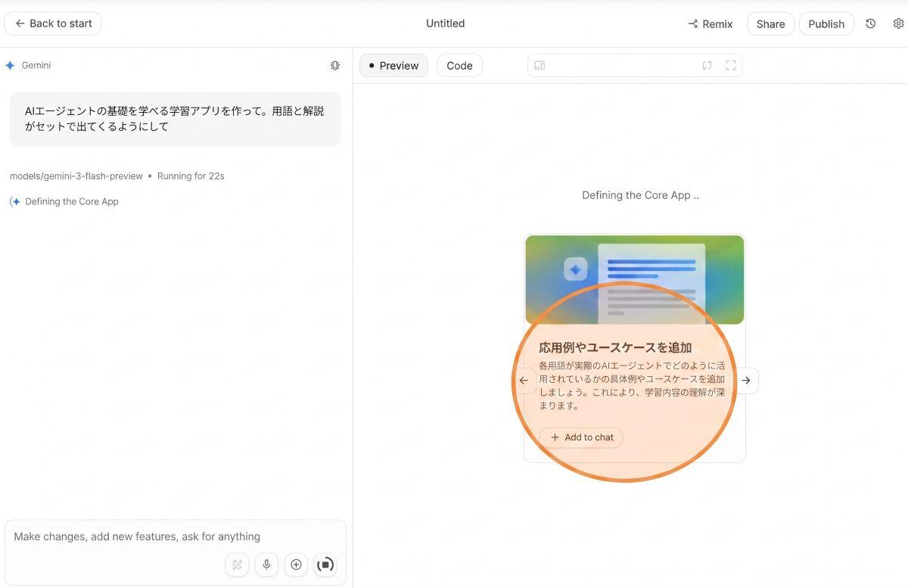The width and height of the screenshot is (908, 588).
Task: Click the Remix button
Action: click(x=711, y=24)
